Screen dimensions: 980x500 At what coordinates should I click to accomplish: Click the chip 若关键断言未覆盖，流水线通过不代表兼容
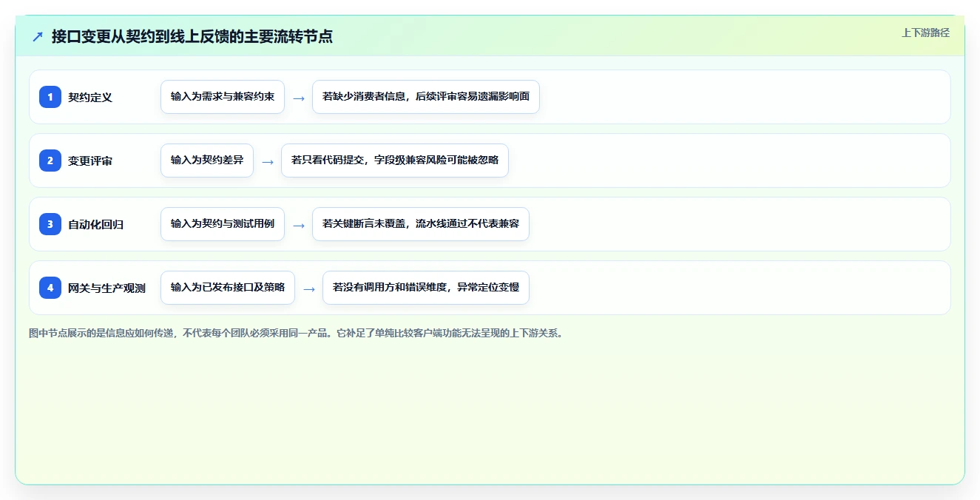pyautogui.click(x=421, y=224)
